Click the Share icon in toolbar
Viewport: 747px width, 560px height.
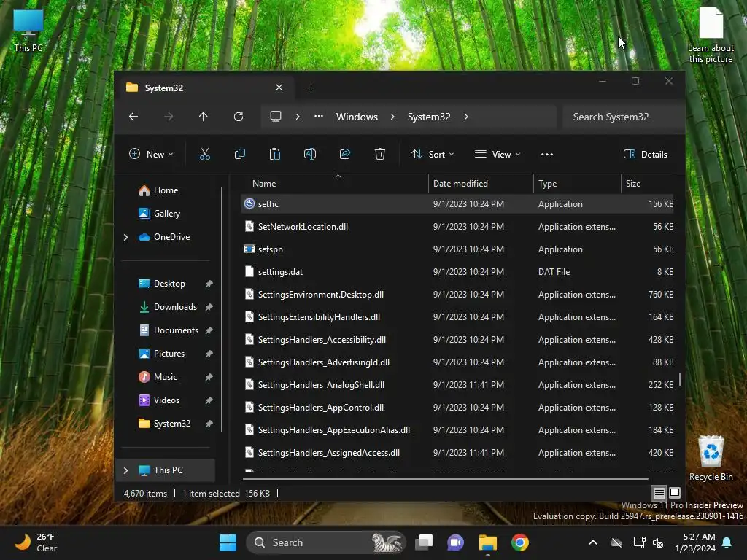coord(345,154)
